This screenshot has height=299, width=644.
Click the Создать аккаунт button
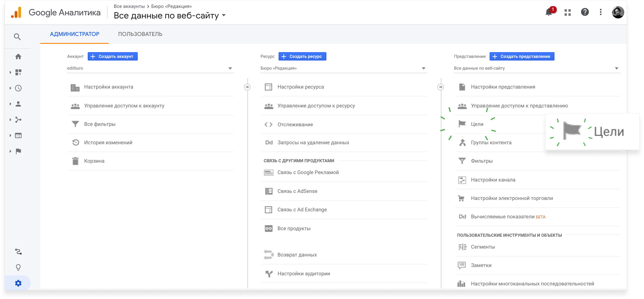[113, 57]
